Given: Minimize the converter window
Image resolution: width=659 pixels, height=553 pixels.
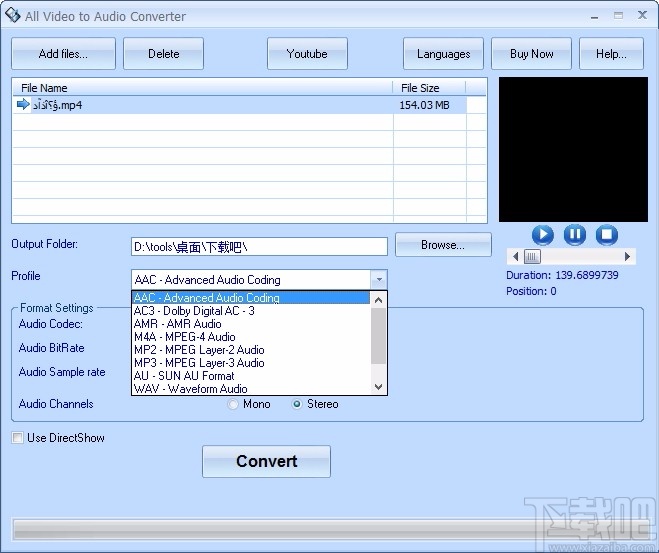Looking at the screenshot, I should [594, 16].
